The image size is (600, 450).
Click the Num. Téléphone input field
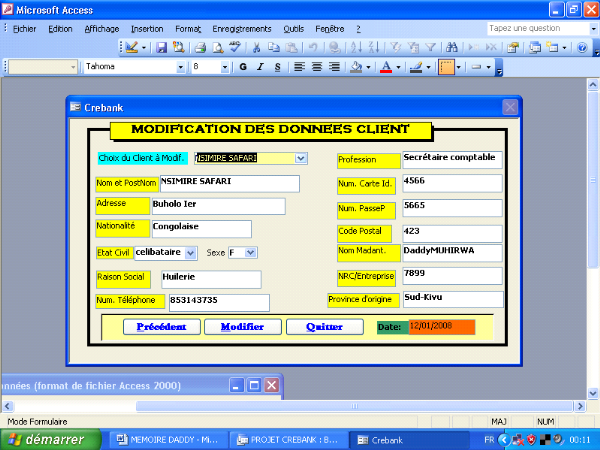219,303
